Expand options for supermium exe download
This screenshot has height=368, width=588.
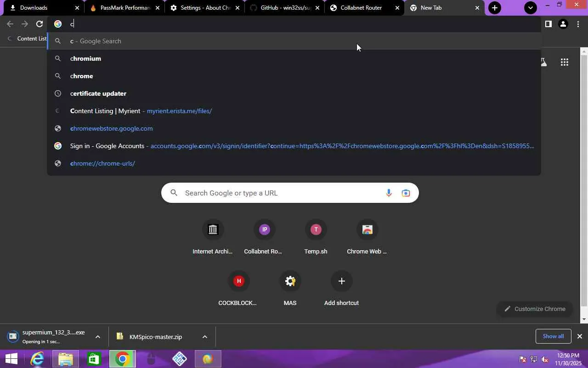(x=98, y=337)
